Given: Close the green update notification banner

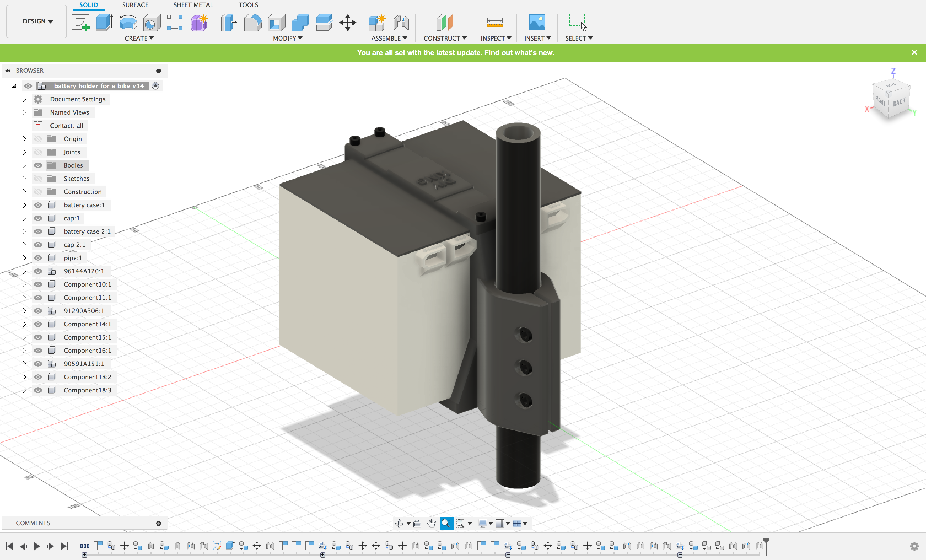Looking at the screenshot, I should 914,53.
